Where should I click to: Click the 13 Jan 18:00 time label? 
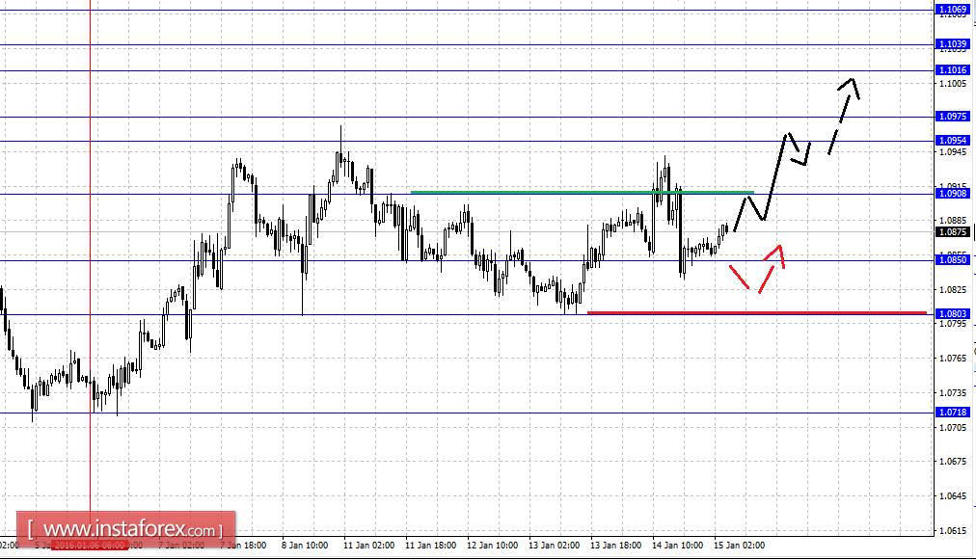point(615,546)
